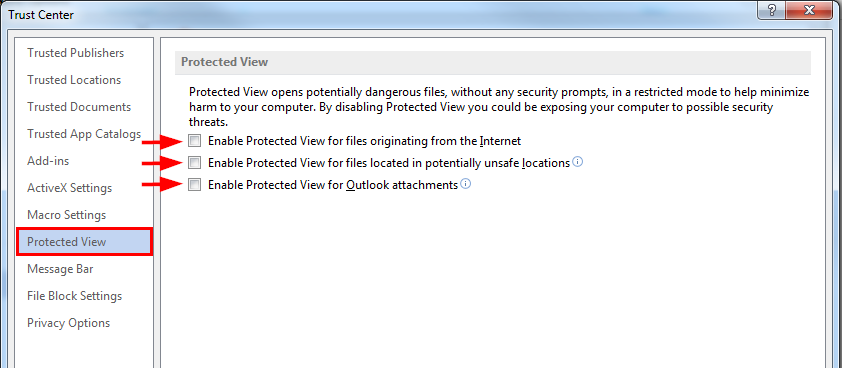Click the Help question mark button
The image size is (842, 368).
[772, 10]
